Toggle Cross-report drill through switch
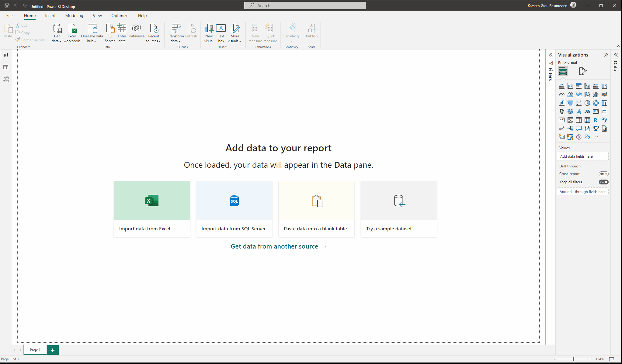 (604, 174)
